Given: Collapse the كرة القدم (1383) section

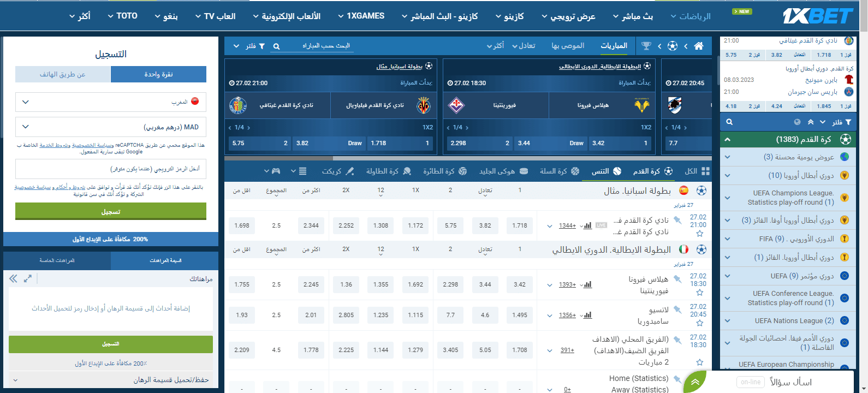Looking at the screenshot, I should coord(788,140).
